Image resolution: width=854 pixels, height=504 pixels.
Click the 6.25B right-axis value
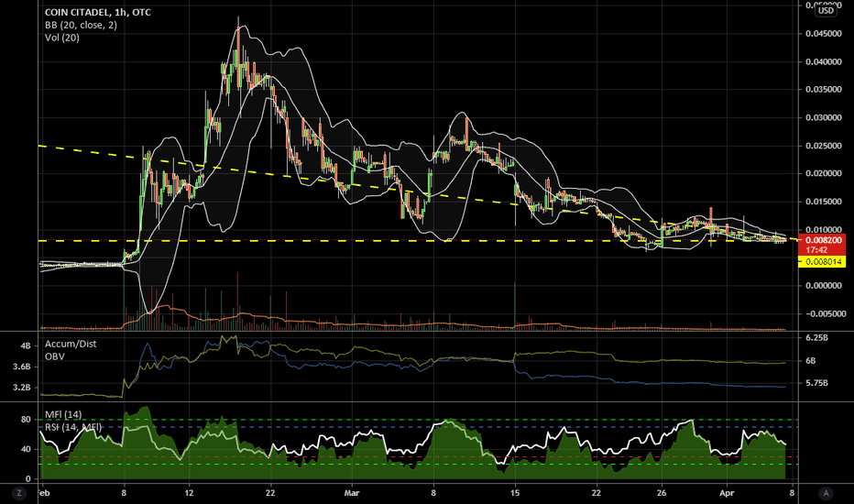coord(817,338)
